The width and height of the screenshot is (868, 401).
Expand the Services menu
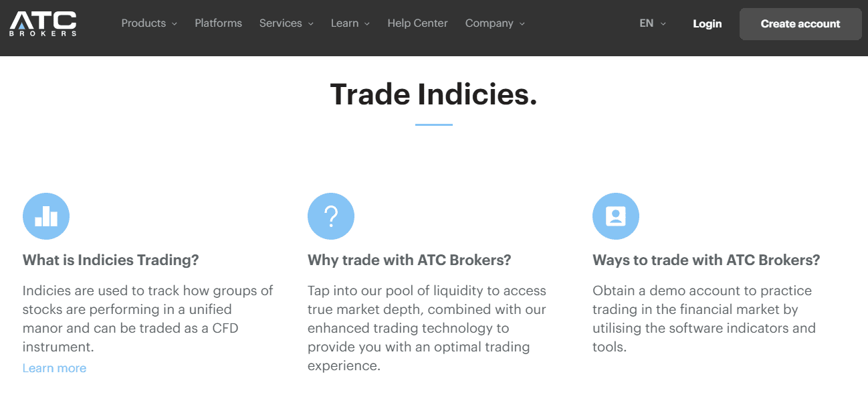coord(282,23)
